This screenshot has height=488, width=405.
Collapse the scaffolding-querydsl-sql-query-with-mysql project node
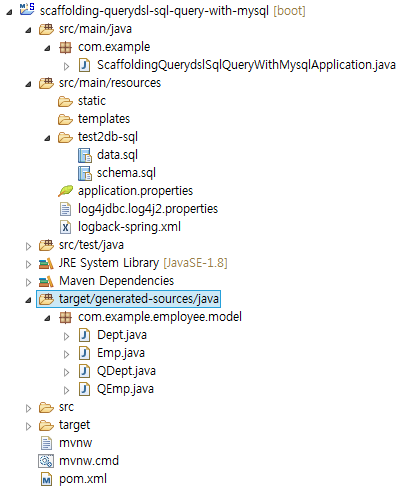9,12
